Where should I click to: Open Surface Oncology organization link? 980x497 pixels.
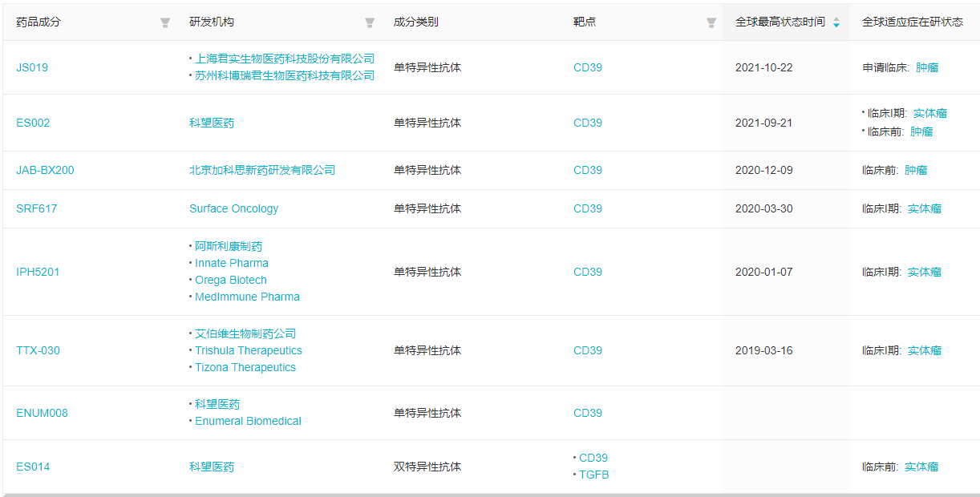click(x=233, y=208)
